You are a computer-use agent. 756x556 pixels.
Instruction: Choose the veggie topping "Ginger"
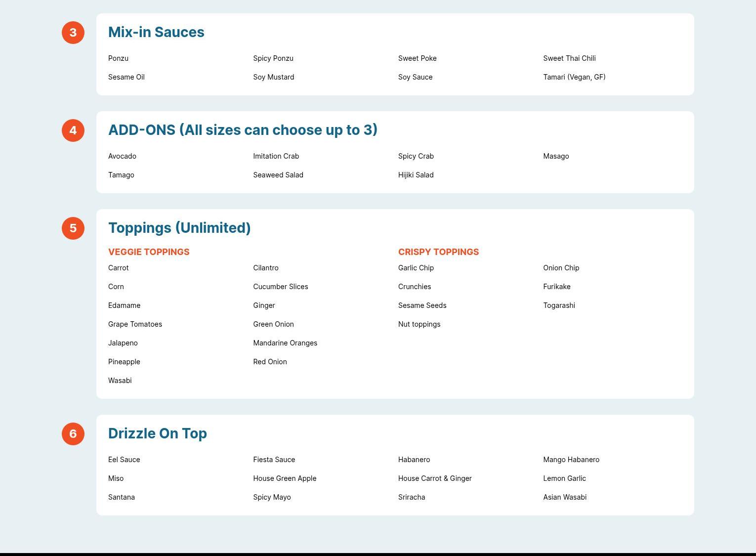pyautogui.click(x=264, y=305)
